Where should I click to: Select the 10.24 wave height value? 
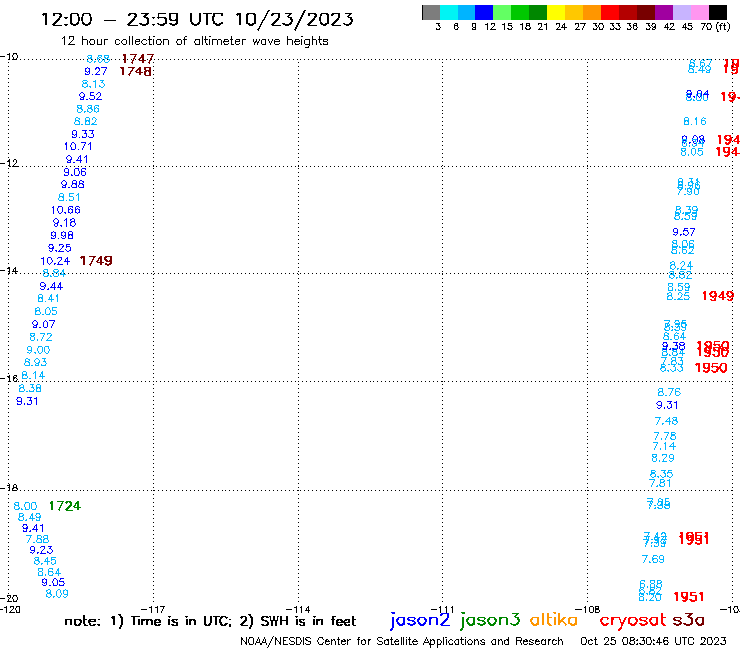tap(55, 261)
